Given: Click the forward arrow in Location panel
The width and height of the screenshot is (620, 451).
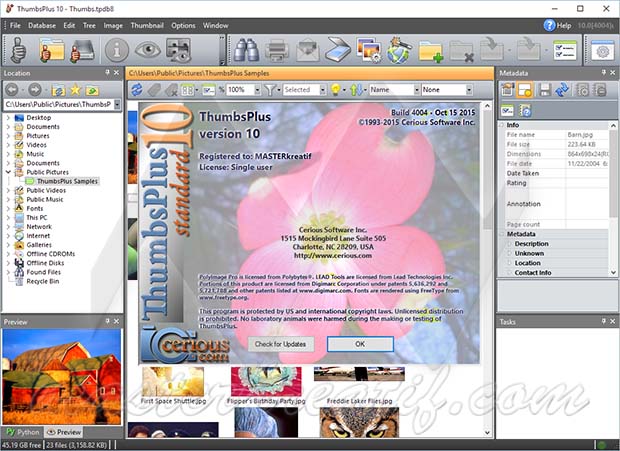Looking at the screenshot, I should coord(35,90).
